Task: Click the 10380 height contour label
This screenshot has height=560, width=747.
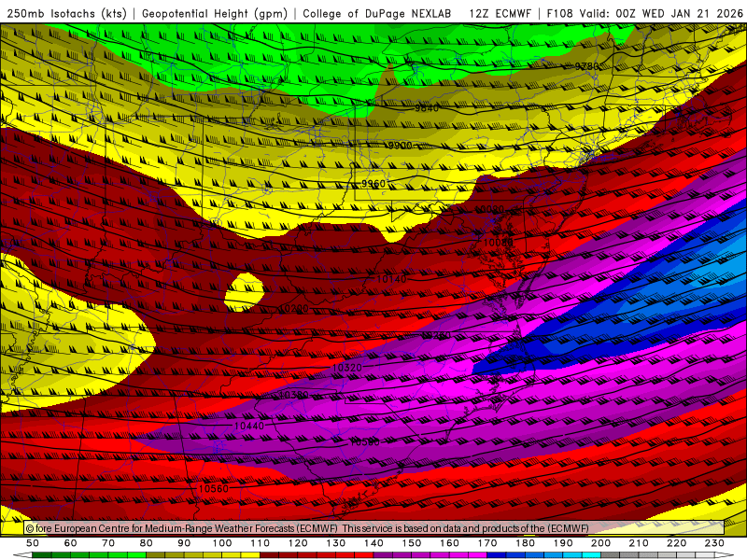Action: (293, 395)
